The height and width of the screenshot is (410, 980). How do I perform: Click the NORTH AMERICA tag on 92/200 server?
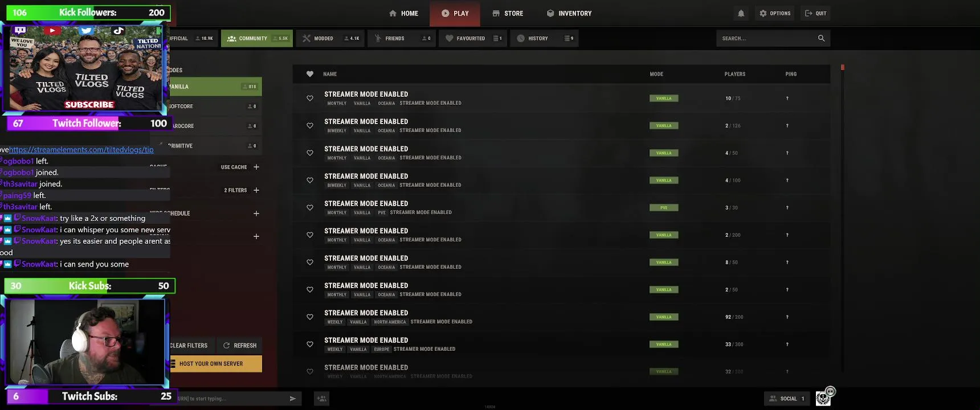[x=390, y=322]
